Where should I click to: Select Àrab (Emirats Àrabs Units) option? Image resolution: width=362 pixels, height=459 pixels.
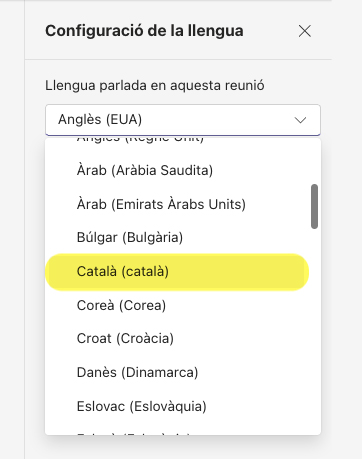(183, 204)
